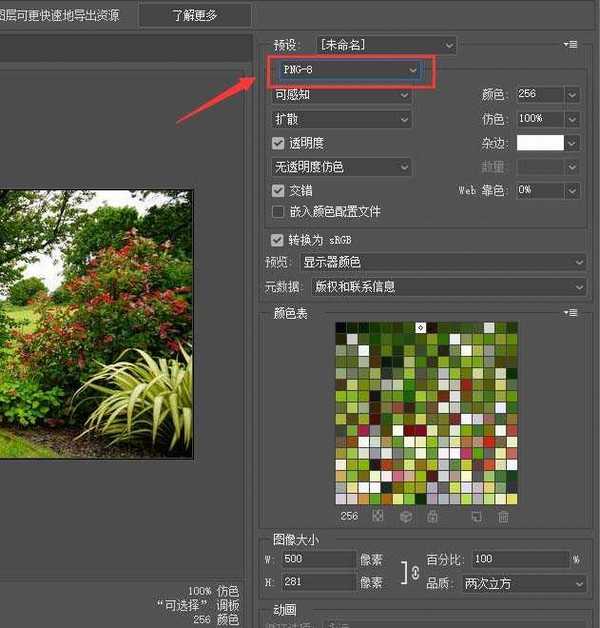Open the PNG-8 file format dropdown
The image size is (600, 628).
[x=350, y=70]
